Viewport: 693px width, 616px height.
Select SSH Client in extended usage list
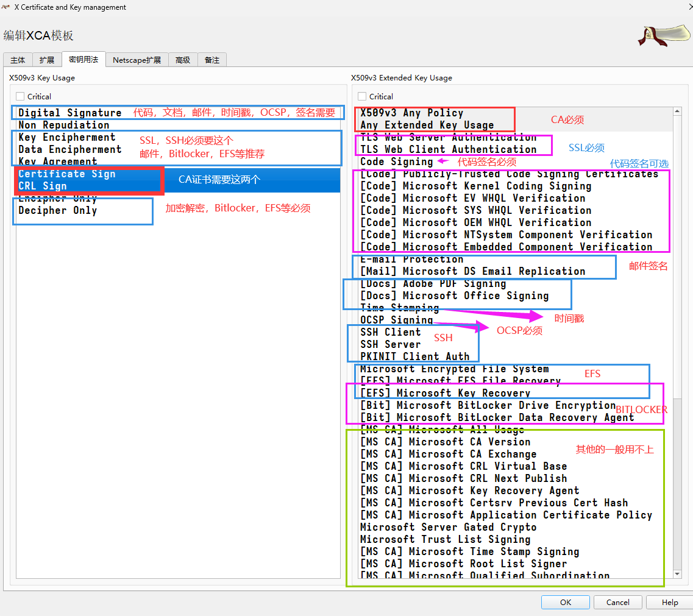pyautogui.click(x=390, y=332)
